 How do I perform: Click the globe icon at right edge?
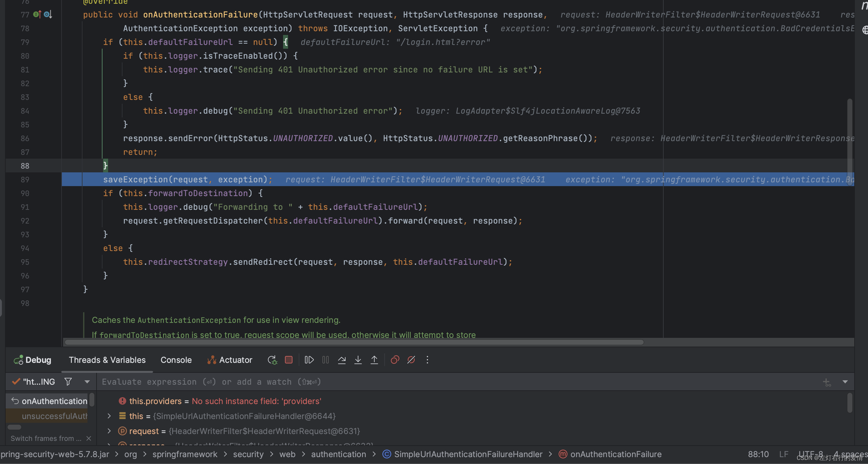click(865, 30)
